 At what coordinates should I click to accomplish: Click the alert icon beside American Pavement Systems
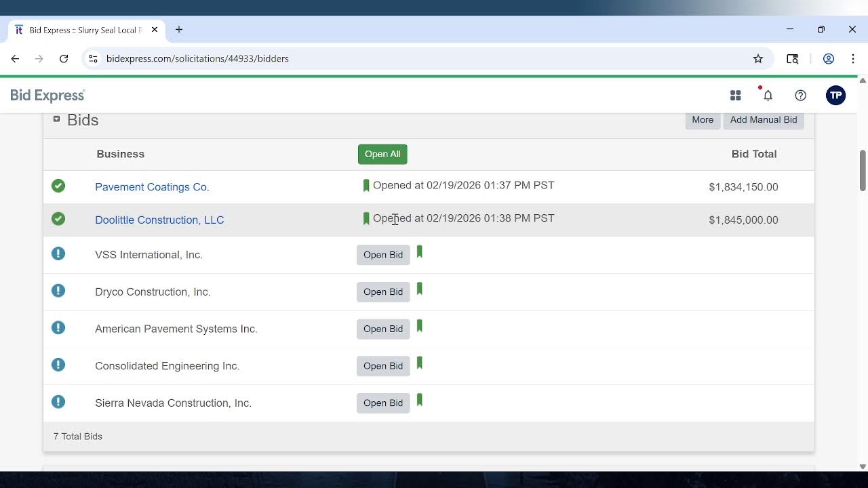(58, 328)
